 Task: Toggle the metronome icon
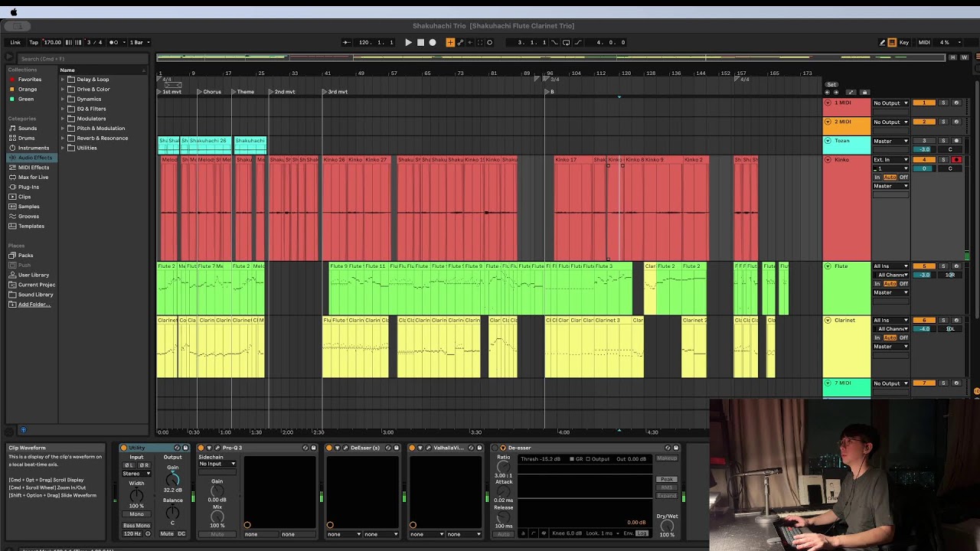(114, 43)
